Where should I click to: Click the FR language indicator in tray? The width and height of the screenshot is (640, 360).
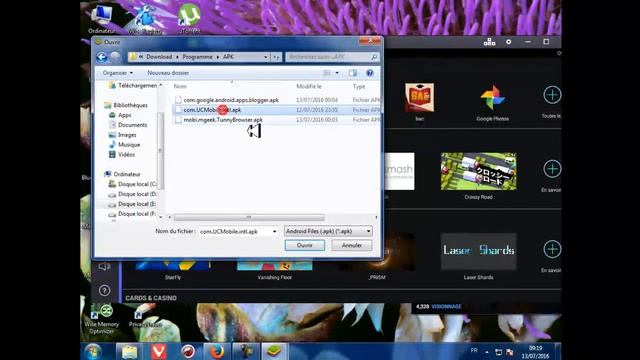tap(474, 350)
